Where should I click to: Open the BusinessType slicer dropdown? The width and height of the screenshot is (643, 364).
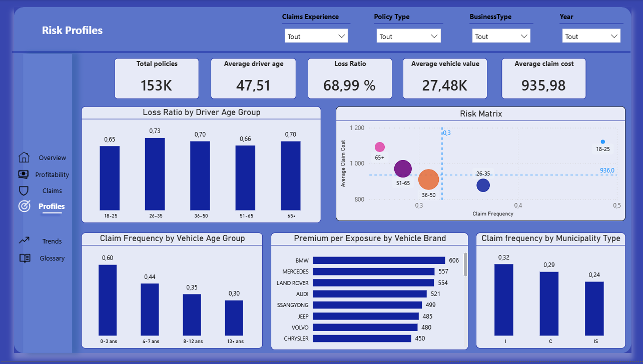[x=501, y=36]
